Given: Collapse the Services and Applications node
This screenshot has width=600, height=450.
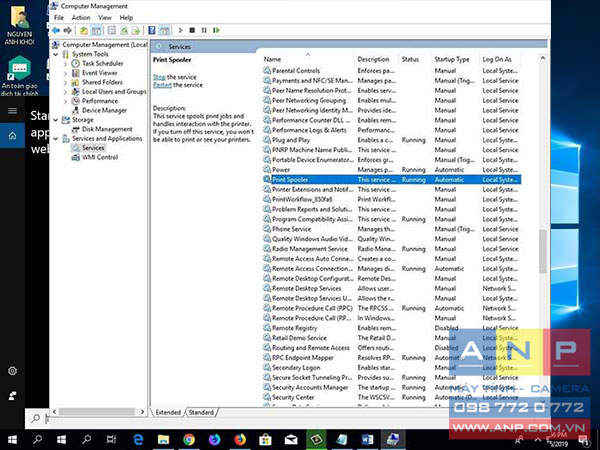Looking at the screenshot, I should [56, 139].
